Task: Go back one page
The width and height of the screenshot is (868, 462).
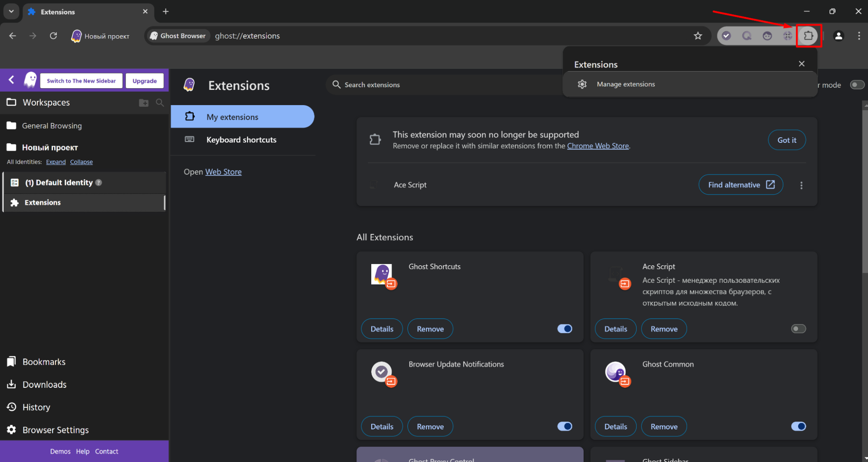Action: [x=13, y=36]
